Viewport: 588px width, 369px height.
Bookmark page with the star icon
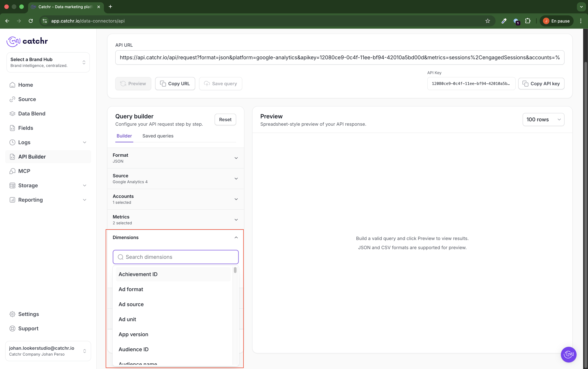(x=487, y=21)
